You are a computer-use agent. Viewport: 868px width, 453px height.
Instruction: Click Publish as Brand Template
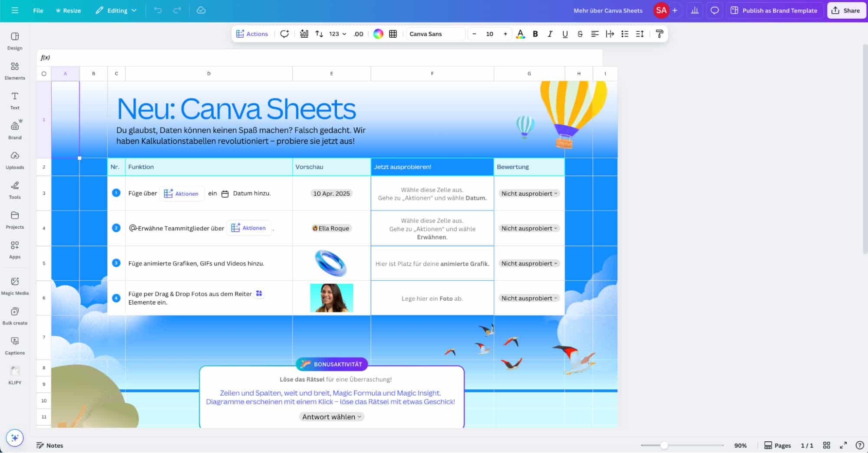coord(774,10)
